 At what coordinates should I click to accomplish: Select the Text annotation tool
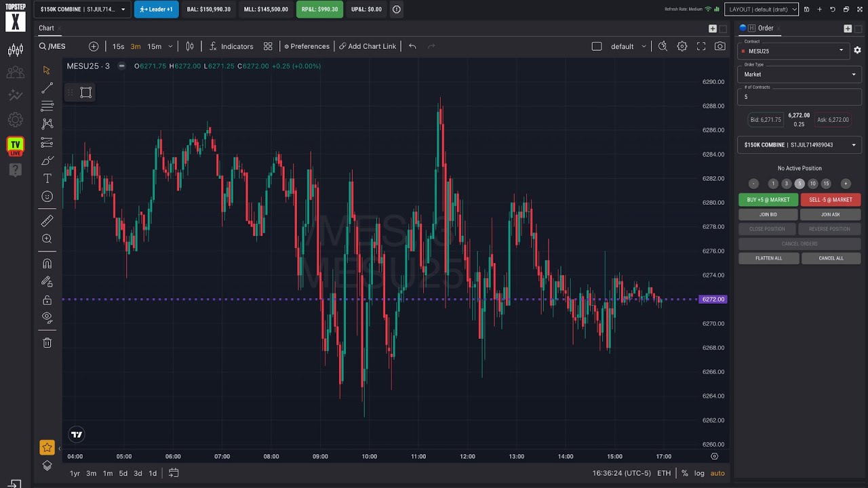(x=47, y=178)
